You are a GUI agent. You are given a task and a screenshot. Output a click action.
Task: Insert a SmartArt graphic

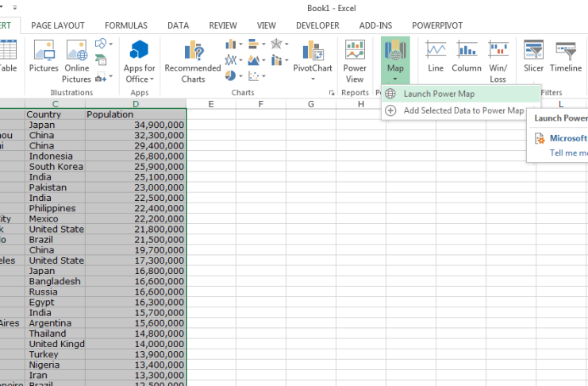[x=101, y=60]
